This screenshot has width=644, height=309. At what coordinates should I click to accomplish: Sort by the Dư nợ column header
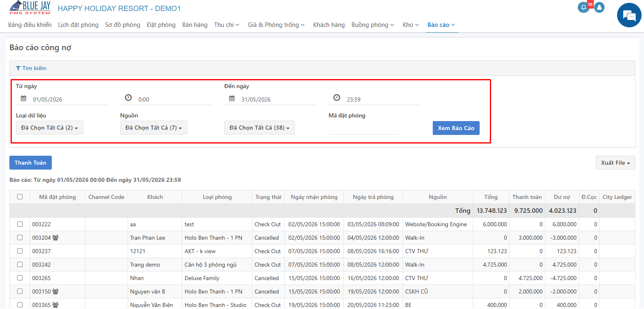point(562,197)
